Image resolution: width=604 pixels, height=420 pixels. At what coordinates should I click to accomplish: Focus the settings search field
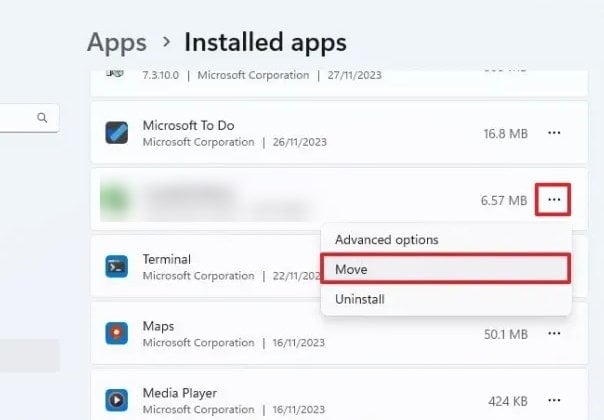click(28, 118)
